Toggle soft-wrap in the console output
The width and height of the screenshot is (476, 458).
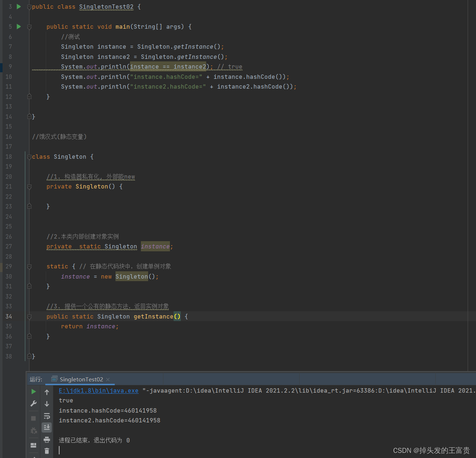click(x=47, y=416)
